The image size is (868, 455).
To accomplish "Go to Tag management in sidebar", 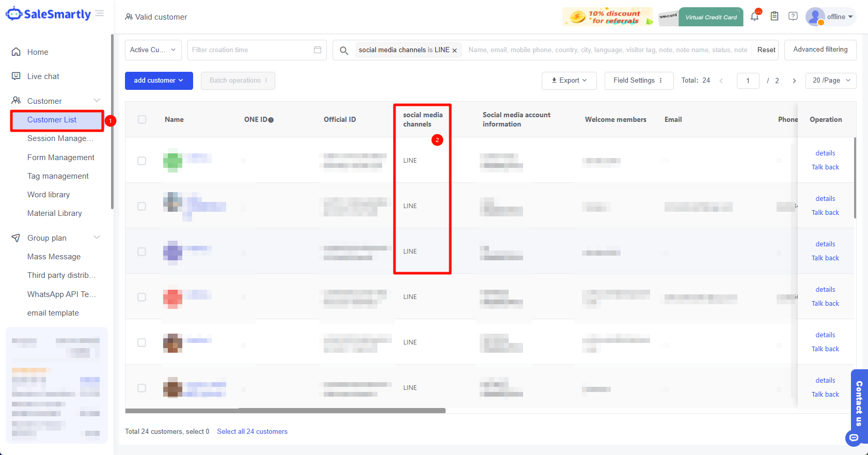I will 58,176.
